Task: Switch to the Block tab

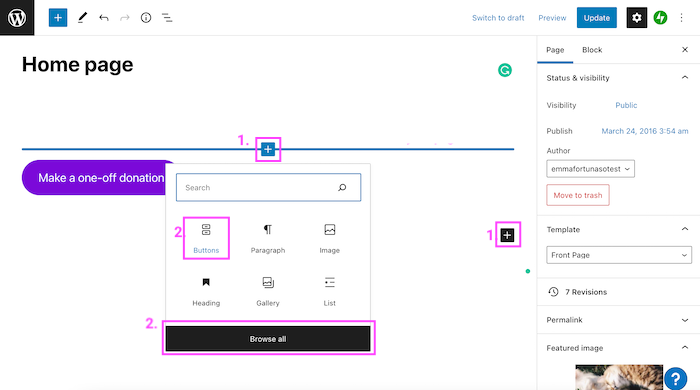Action: click(592, 50)
